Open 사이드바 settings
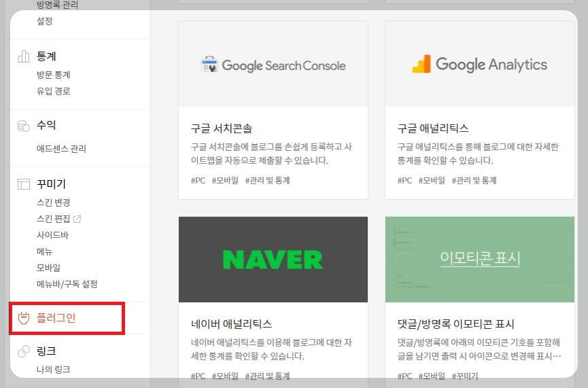588x388 pixels. [x=52, y=235]
